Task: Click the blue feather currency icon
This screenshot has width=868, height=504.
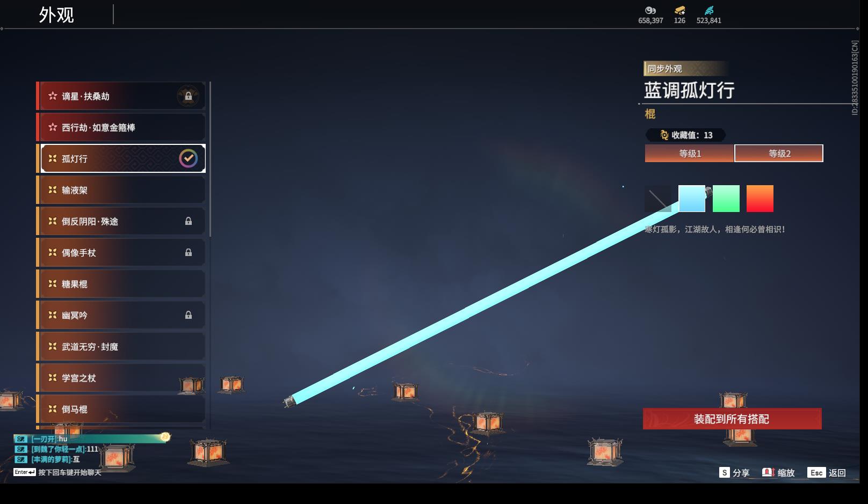Action: click(x=709, y=10)
